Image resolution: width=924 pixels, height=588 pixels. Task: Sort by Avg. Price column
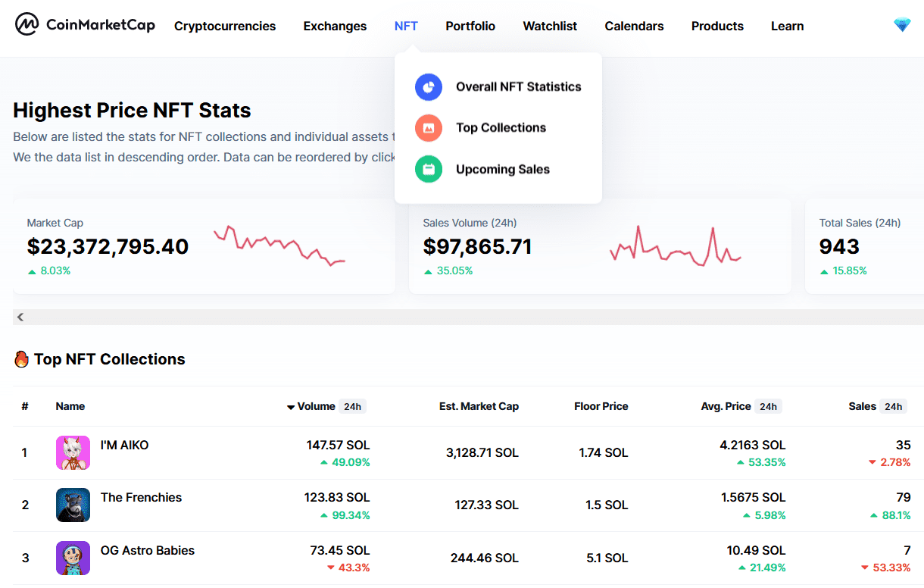(741, 406)
